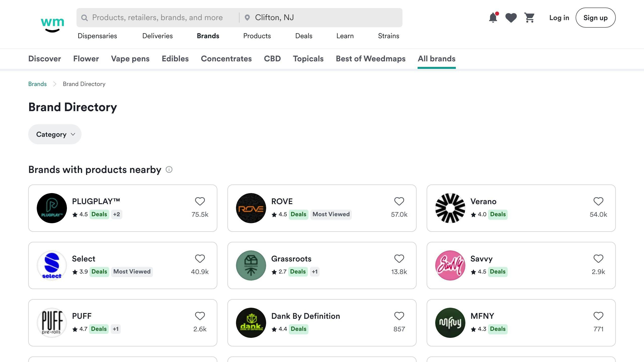Open the Grassroots brand name link
Viewport: 644px width, 362px height.
coord(291,259)
